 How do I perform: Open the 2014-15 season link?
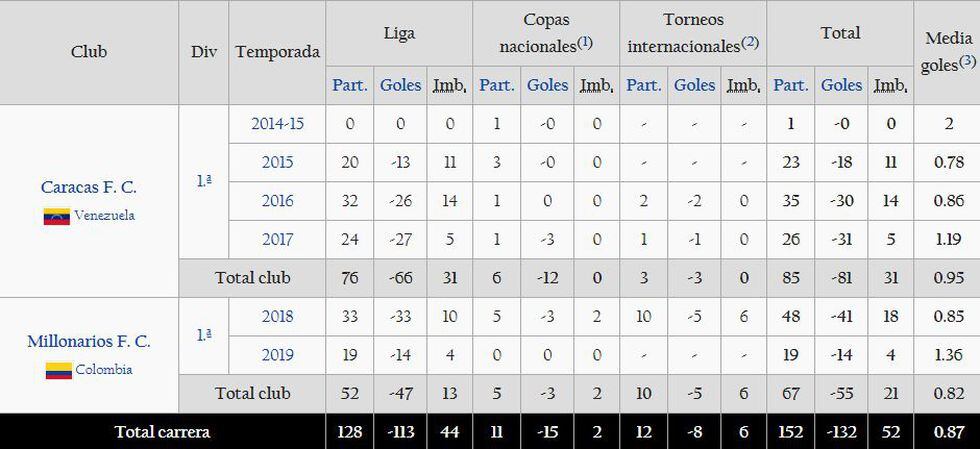(x=277, y=124)
